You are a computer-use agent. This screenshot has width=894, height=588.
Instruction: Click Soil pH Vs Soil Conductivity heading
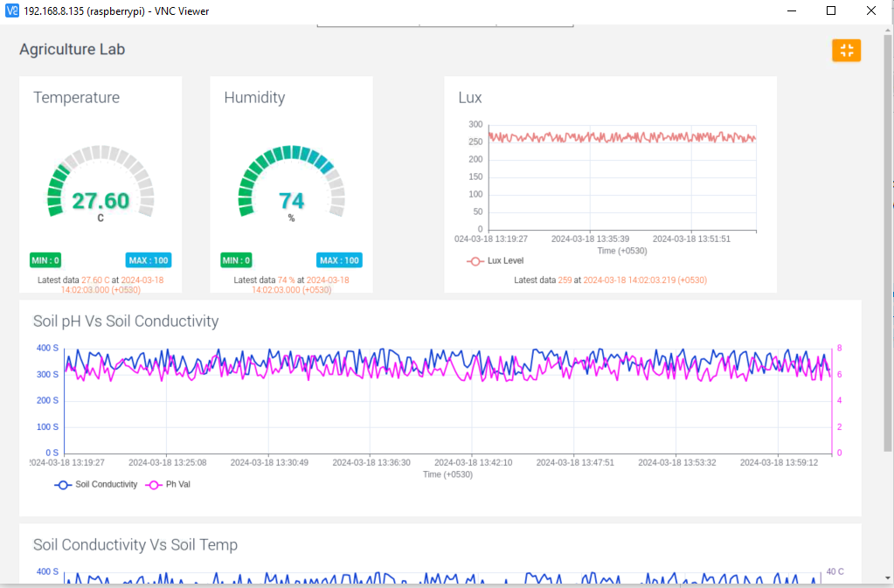pyautogui.click(x=126, y=322)
